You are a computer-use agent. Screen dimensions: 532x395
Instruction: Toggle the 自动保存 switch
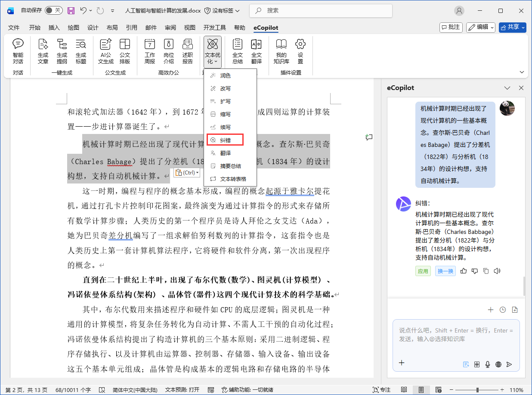[53, 10]
